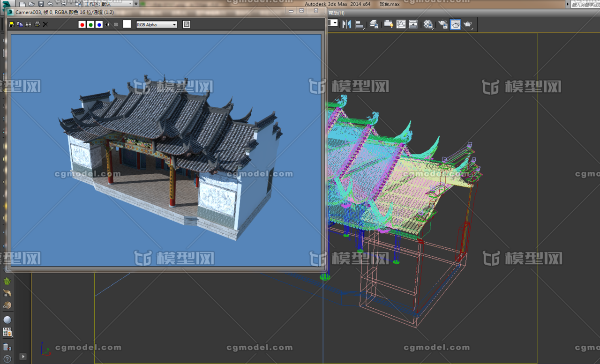
Task: Click the white color swatch in frame window
Action: pyautogui.click(x=127, y=24)
